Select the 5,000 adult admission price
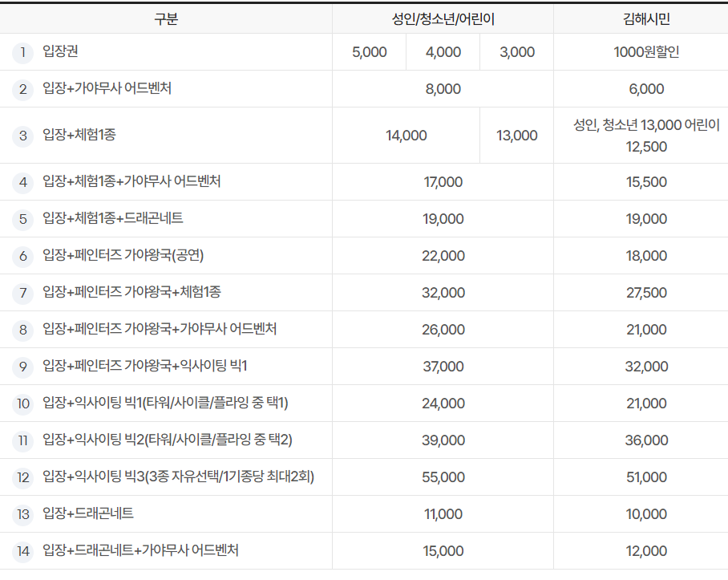 pos(367,52)
